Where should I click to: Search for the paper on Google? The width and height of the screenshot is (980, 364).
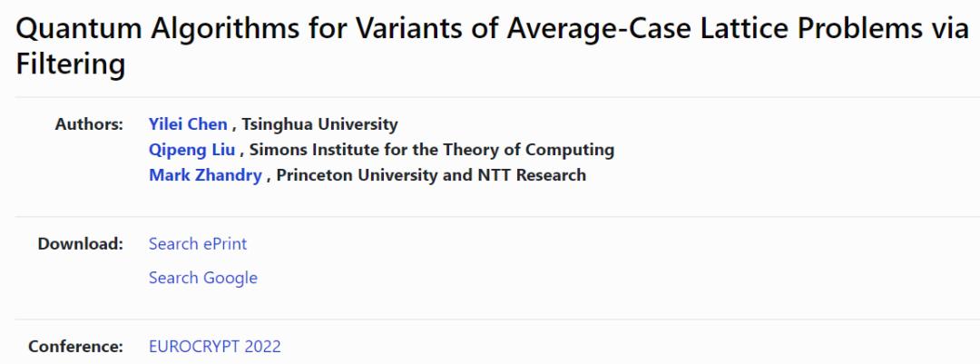tap(202, 278)
